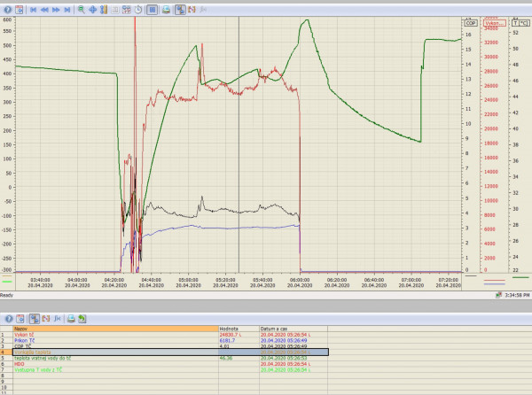Screen dimensions: 532x395
Task: Step the trend forward in time
Action: (x=56, y=10)
